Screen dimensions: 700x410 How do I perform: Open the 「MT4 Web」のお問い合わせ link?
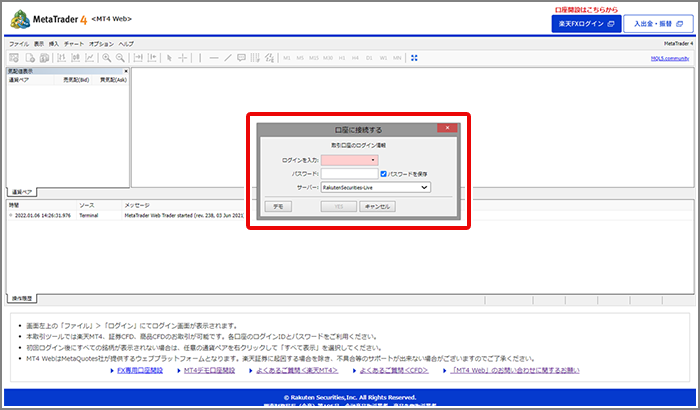pyautogui.click(x=515, y=370)
